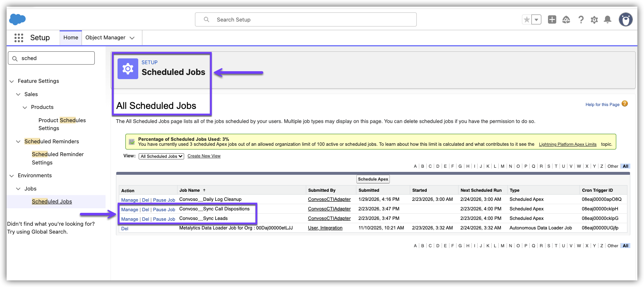Screen dimensions: 644x287
Task: Open the App Launcher grid icon
Action: (19, 38)
